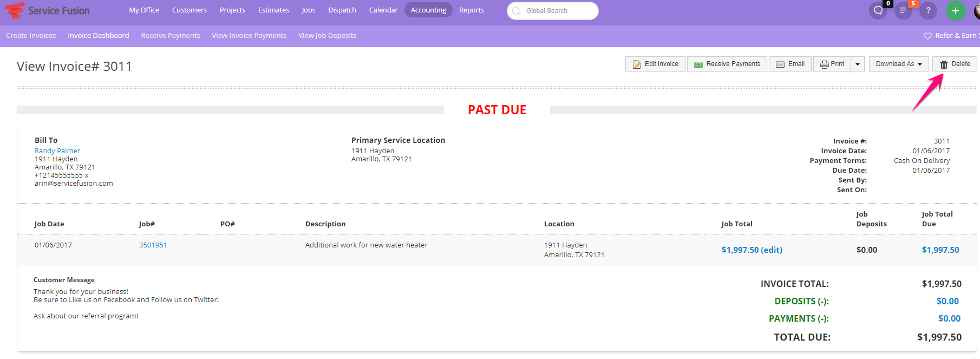Click the View Invoice# 3011 heading
This screenshot has width=980, height=359.
click(x=74, y=66)
